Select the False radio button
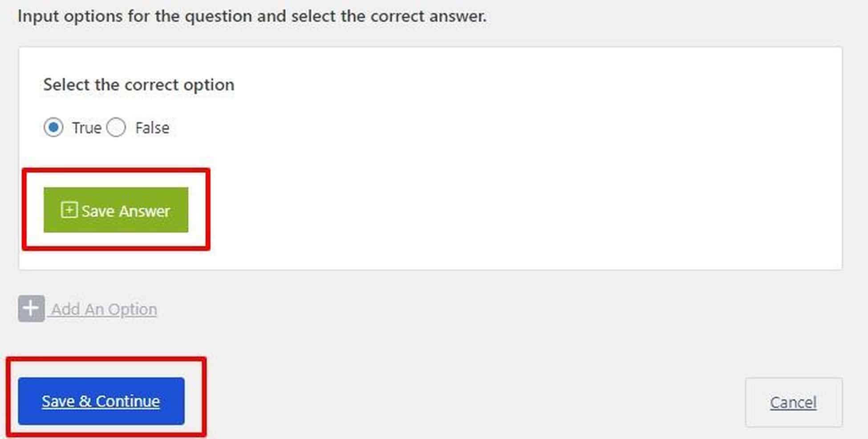868x439 pixels. point(116,128)
